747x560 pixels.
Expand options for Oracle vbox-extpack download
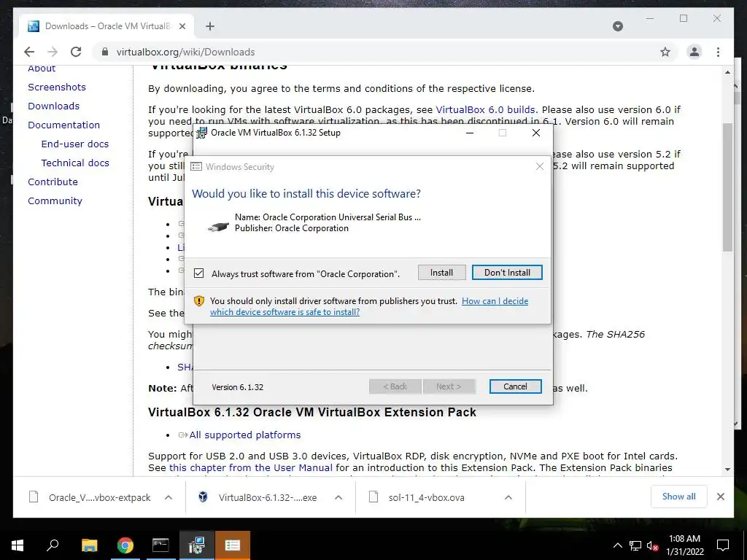pyautogui.click(x=169, y=497)
